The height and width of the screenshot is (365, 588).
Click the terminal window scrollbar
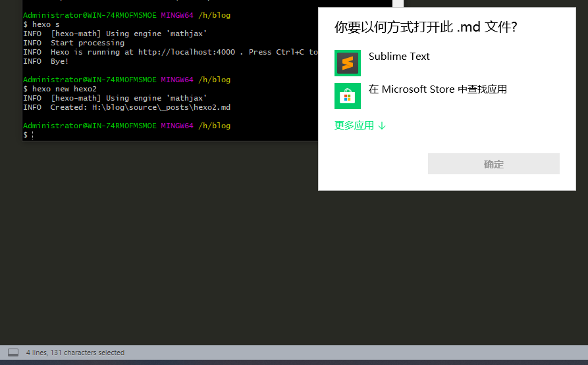point(398,3)
